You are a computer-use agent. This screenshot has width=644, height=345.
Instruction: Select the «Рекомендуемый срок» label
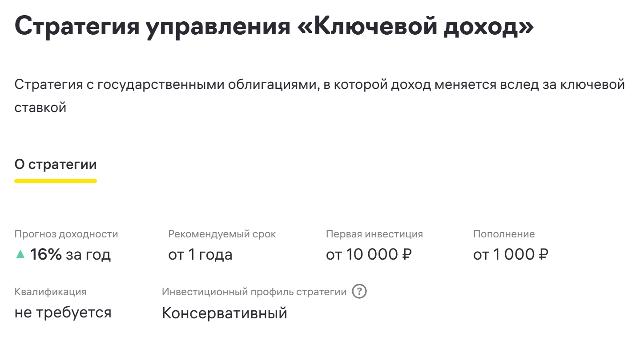click(222, 234)
